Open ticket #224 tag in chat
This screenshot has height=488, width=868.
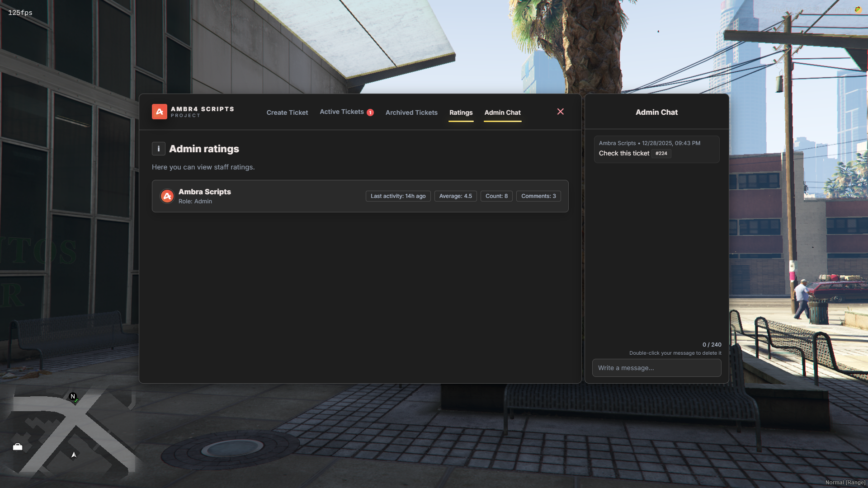point(661,154)
